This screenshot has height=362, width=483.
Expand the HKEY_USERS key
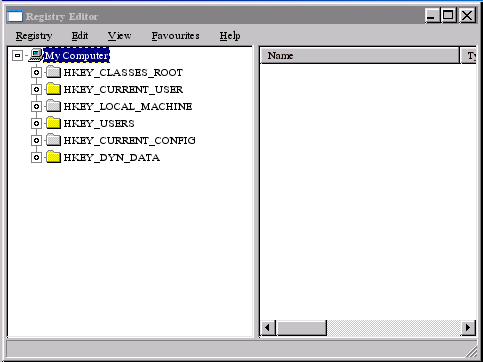[36, 123]
